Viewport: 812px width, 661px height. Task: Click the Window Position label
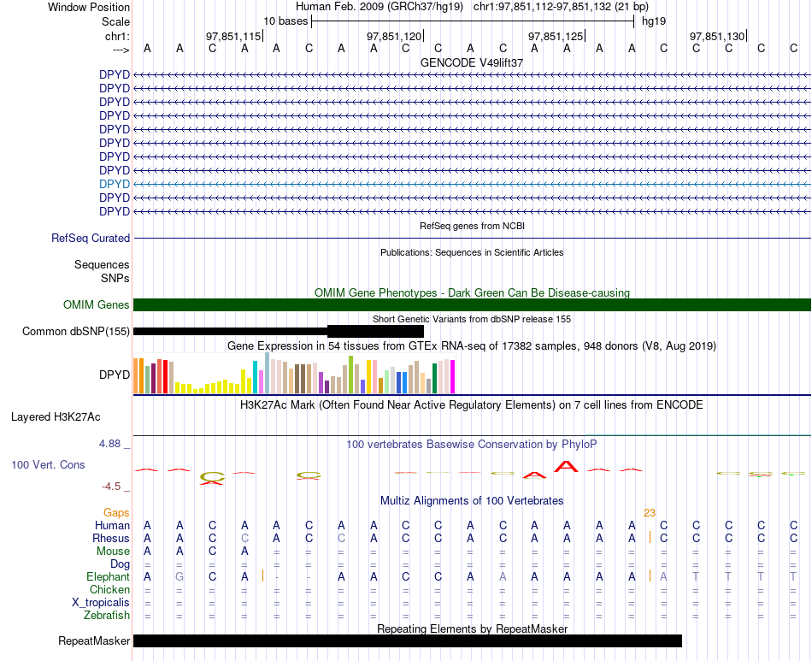(x=89, y=7)
